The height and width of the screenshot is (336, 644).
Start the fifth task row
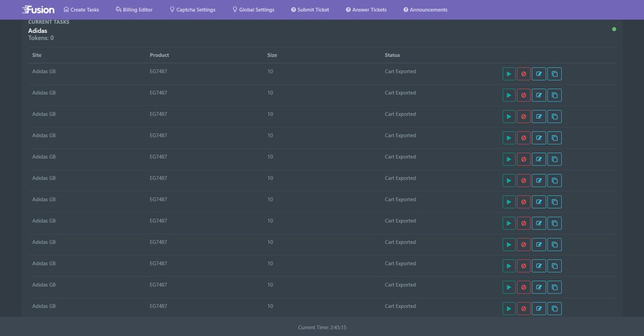coord(509,159)
